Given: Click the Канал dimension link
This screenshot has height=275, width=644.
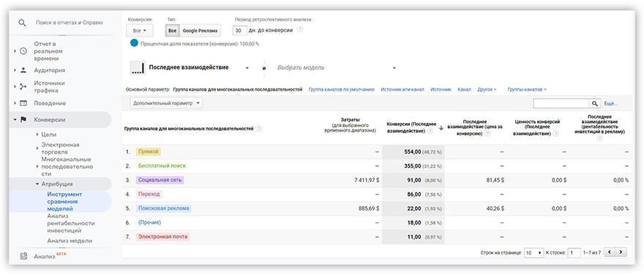Looking at the screenshot, I should pos(464,89).
